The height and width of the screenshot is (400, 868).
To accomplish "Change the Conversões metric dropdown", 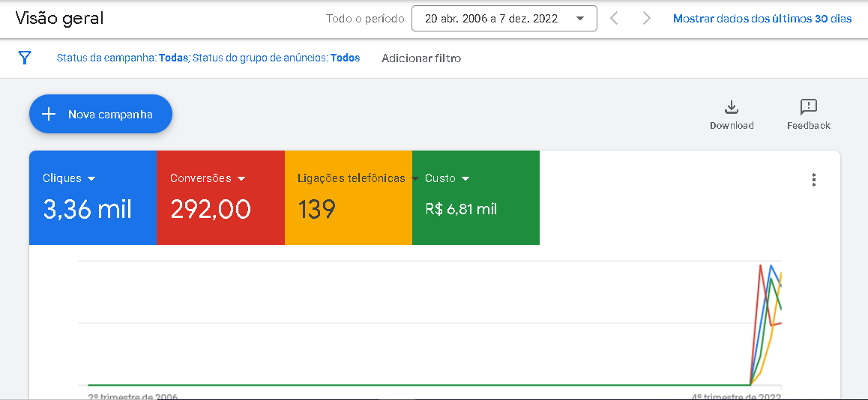I will coord(208,178).
